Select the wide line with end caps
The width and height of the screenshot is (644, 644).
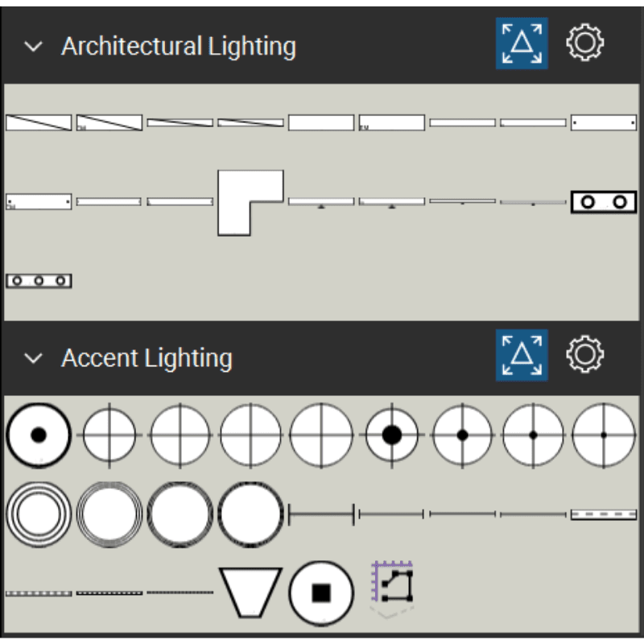(321, 514)
